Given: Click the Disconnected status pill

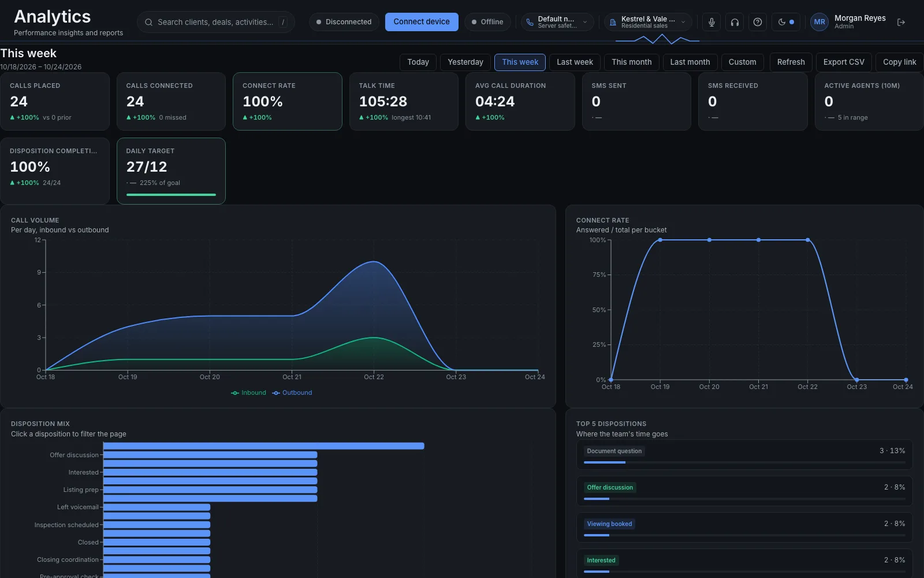Looking at the screenshot, I should [x=344, y=22].
